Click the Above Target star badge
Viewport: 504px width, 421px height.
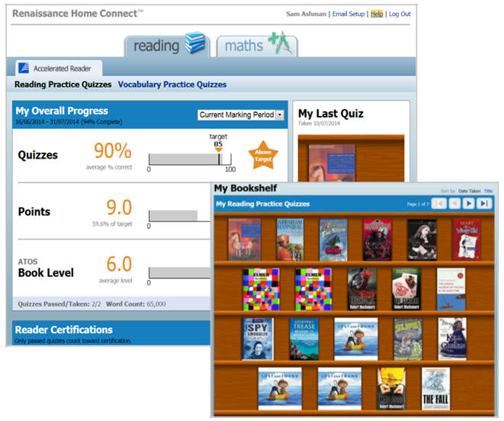coord(263,156)
